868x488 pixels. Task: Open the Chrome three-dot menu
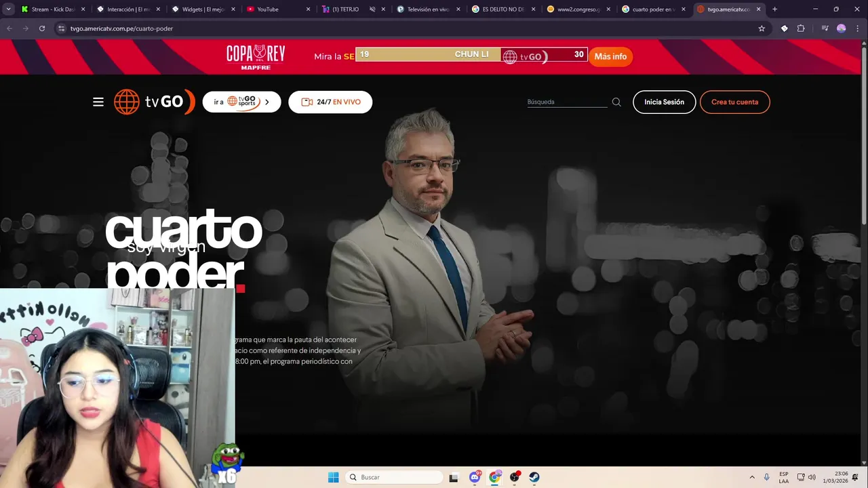(x=857, y=28)
